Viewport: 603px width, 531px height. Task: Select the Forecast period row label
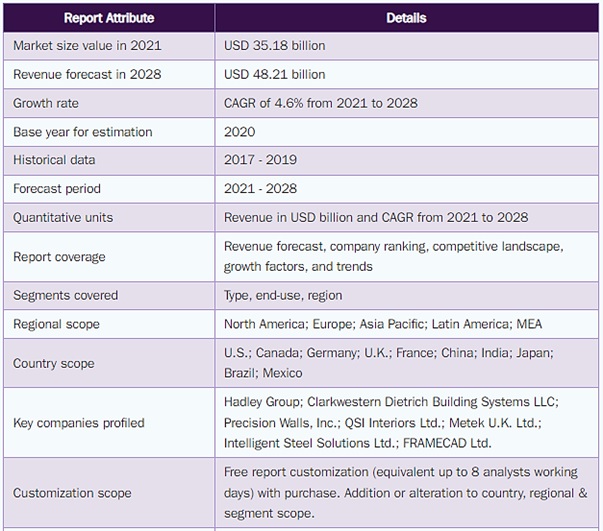57,189
